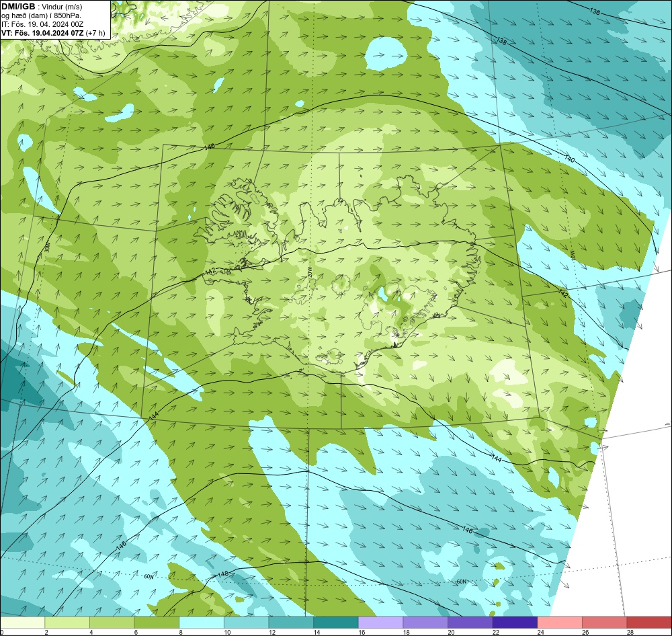The height and width of the screenshot is (636, 672).
Task: Click the '20W' meridian label over Iceland
Action: coord(310,271)
